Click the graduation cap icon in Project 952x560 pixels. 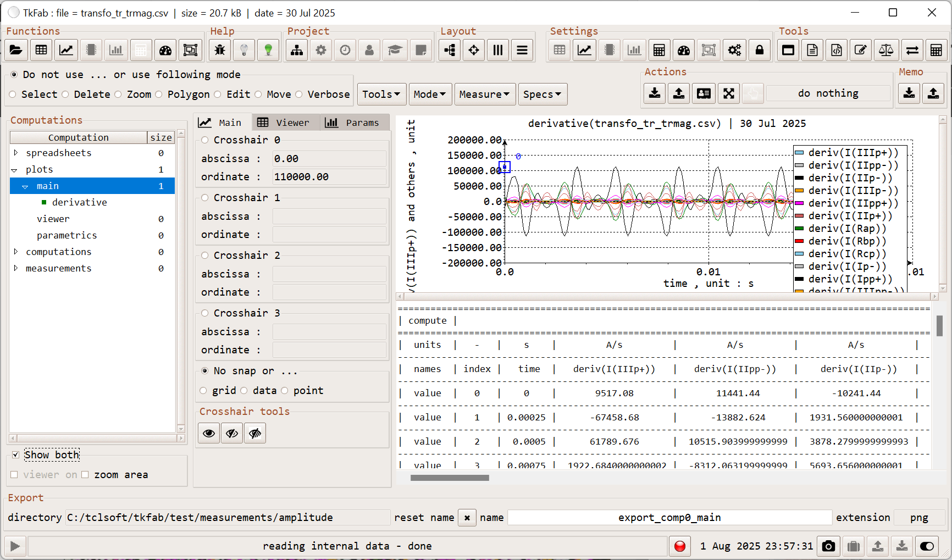pyautogui.click(x=395, y=50)
